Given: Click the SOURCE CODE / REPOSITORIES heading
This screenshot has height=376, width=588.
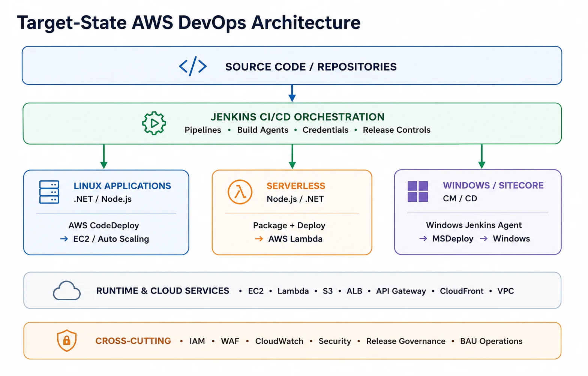Looking at the screenshot, I should point(311,67).
